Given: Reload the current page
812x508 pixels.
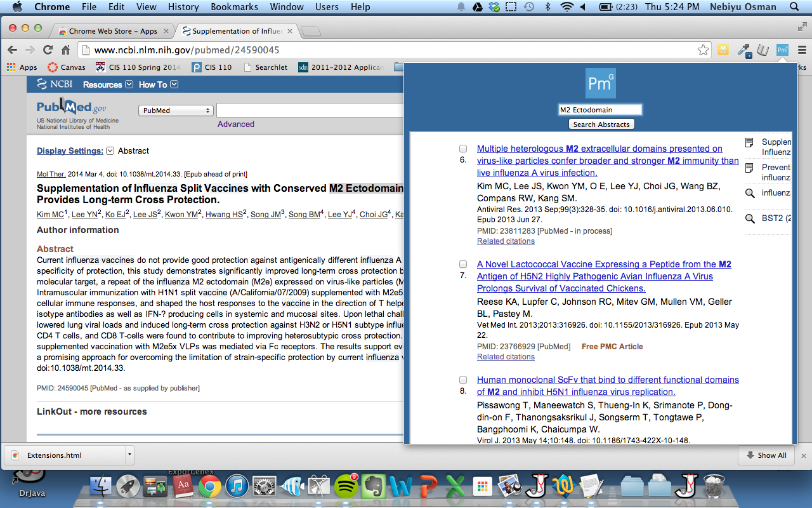Looking at the screenshot, I should tap(48, 50).
